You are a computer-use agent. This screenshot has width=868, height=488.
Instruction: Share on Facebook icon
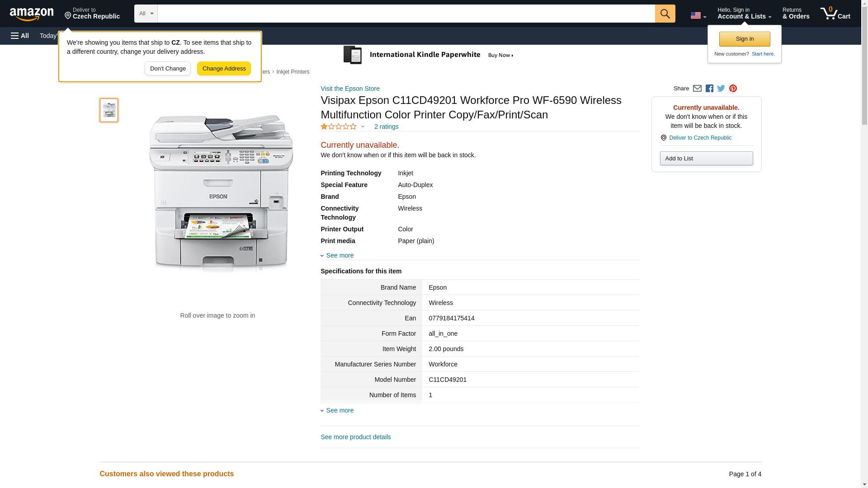point(709,89)
